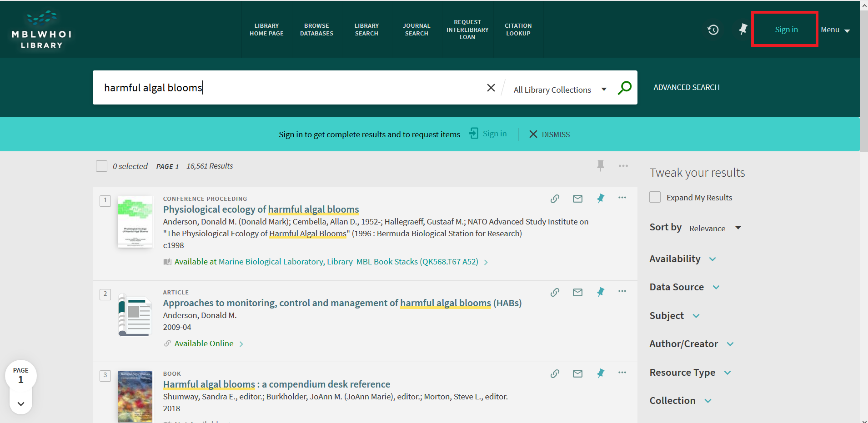Open results list more-actions ellipsis
Viewport: 868px width, 423px height.
[623, 166]
